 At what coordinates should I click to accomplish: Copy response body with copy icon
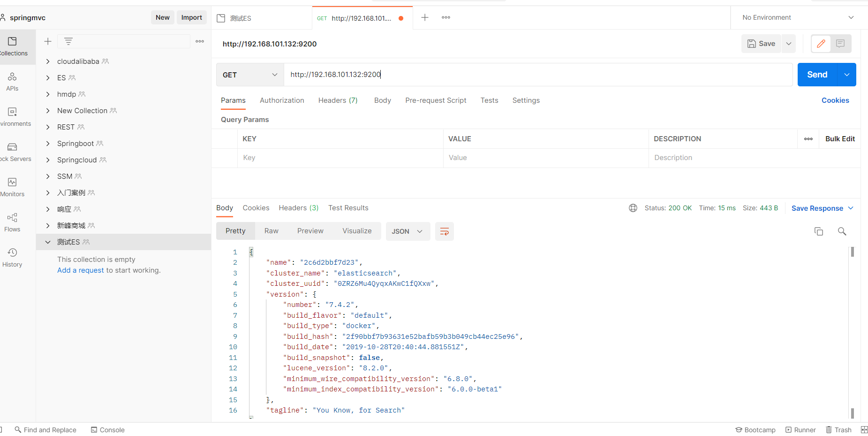819,231
